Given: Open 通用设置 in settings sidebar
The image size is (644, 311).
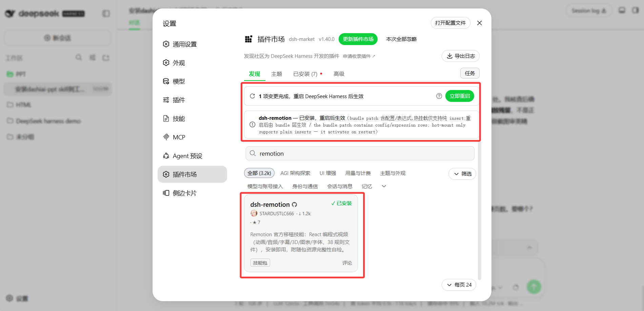Looking at the screenshot, I should click(192, 44).
